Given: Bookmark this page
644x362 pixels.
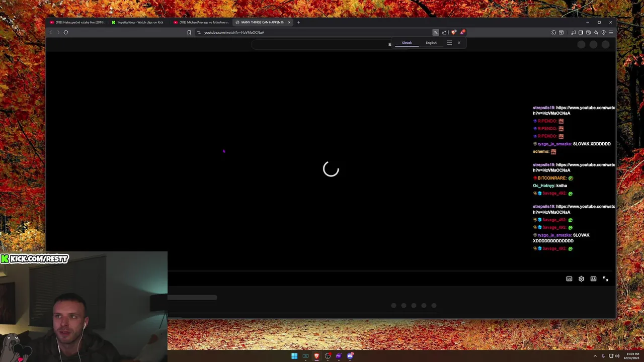Looking at the screenshot, I should 189,32.
